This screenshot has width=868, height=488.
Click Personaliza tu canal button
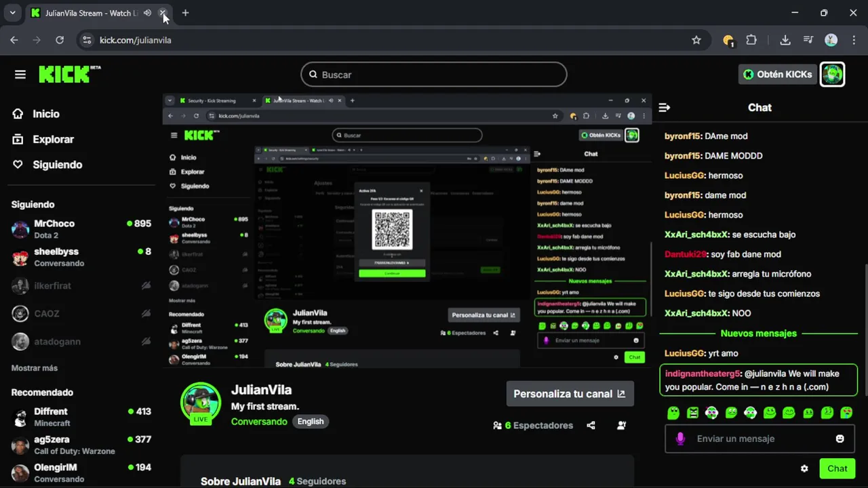tap(570, 394)
